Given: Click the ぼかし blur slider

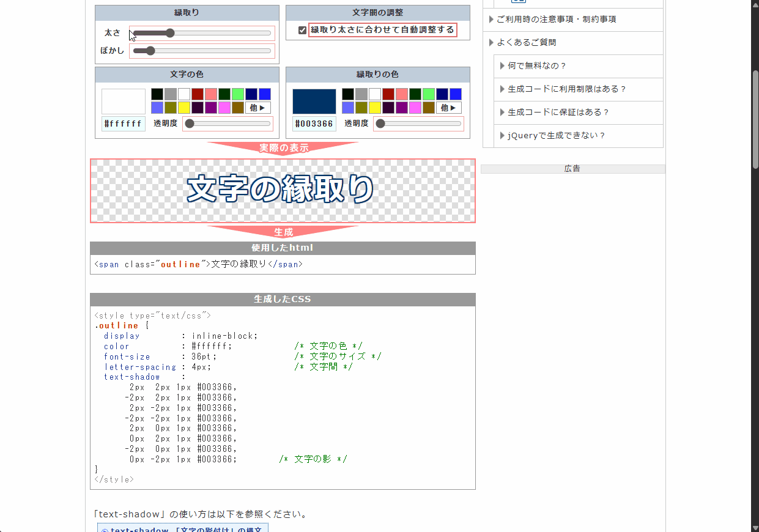Looking at the screenshot, I should click(202, 51).
